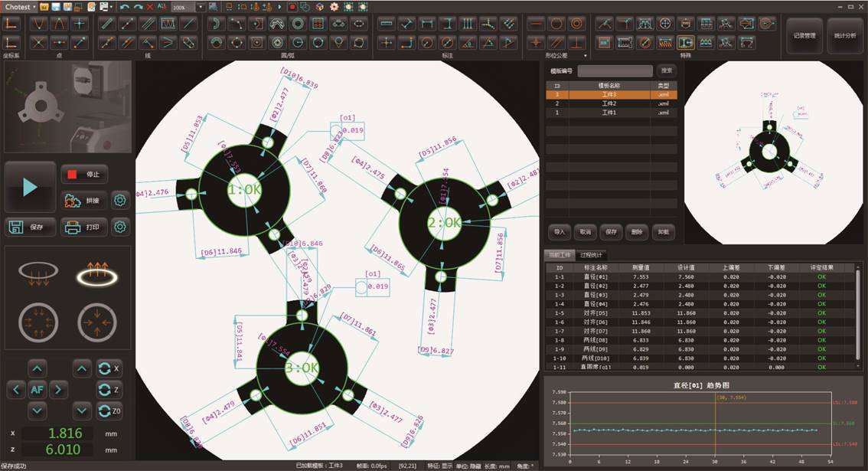The image size is (868, 471).
Task: Select the V-shaped lowest point tool
Action: coord(38,23)
